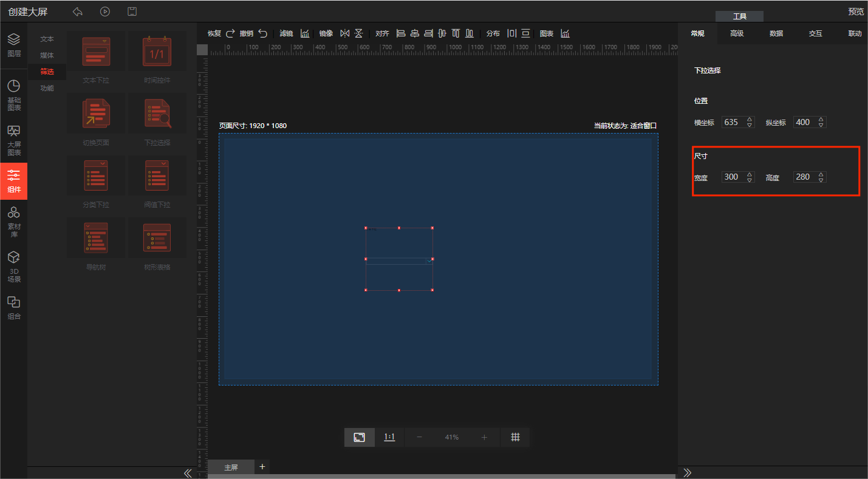Switch to the 媒体 component category
868x479 pixels.
(47, 55)
